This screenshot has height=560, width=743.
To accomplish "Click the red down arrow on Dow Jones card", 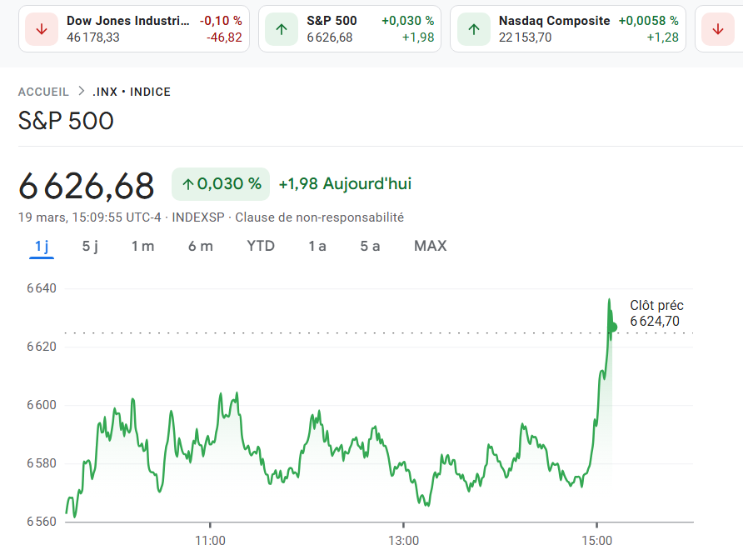I will click(x=42, y=29).
